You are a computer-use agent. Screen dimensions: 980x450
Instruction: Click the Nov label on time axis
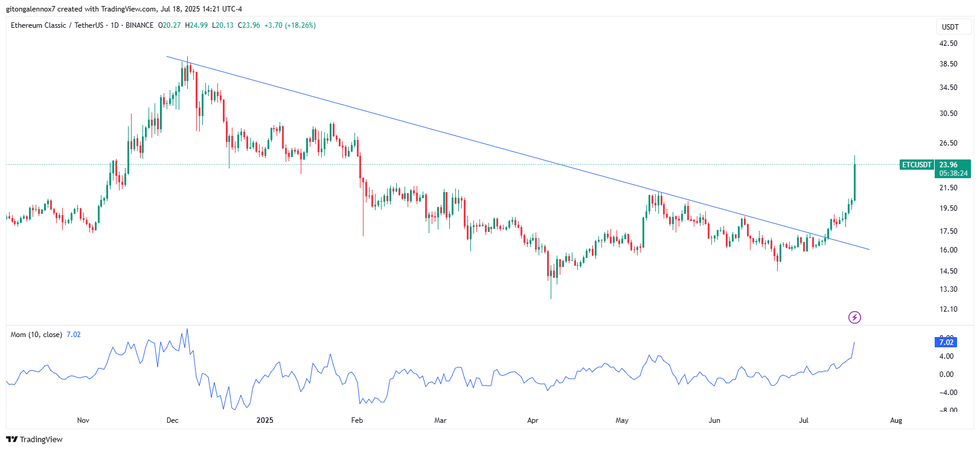[83, 420]
